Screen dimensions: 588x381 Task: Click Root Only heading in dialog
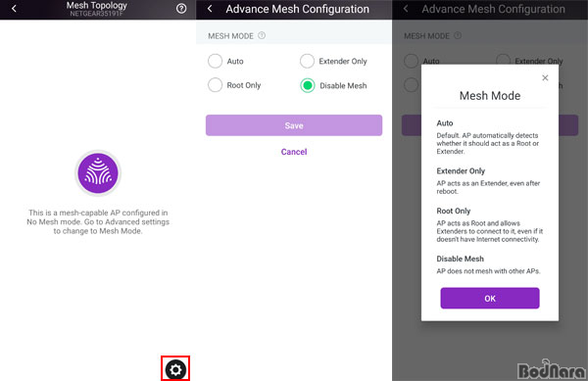(454, 211)
